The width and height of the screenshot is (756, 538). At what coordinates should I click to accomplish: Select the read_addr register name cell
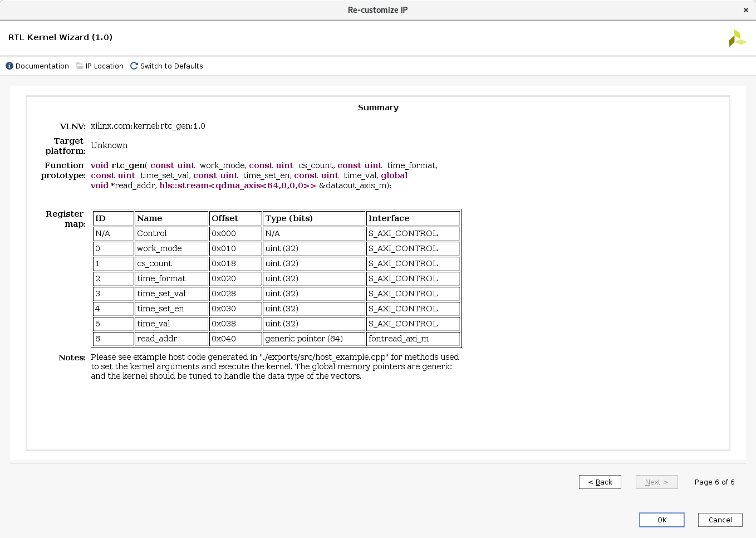171,339
